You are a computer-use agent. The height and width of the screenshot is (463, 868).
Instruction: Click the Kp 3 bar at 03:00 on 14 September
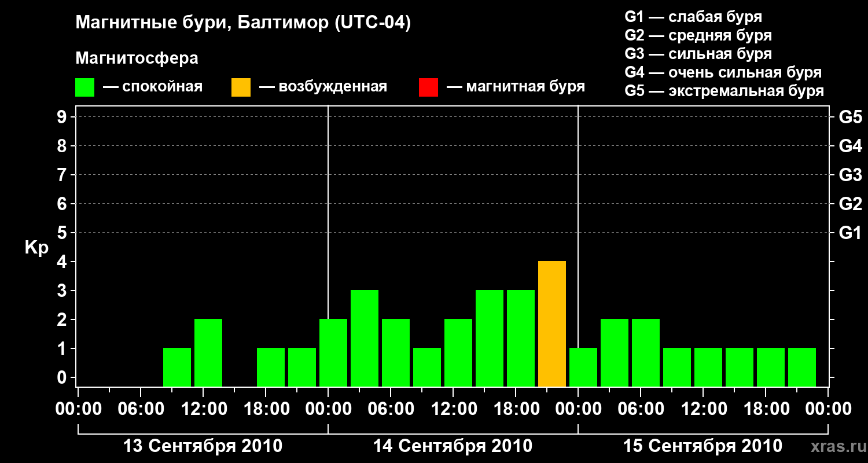[365, 339]
